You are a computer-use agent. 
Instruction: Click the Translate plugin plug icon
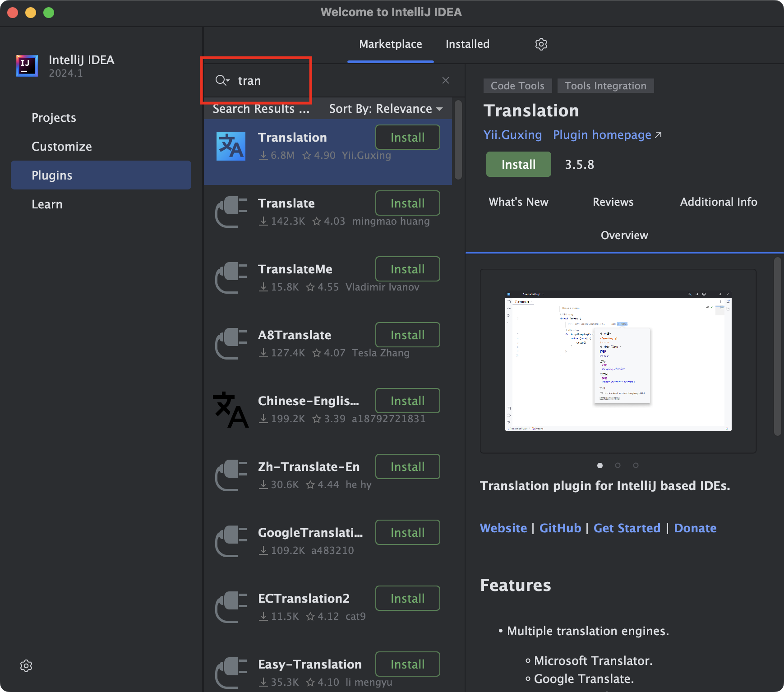click(231, 212)
